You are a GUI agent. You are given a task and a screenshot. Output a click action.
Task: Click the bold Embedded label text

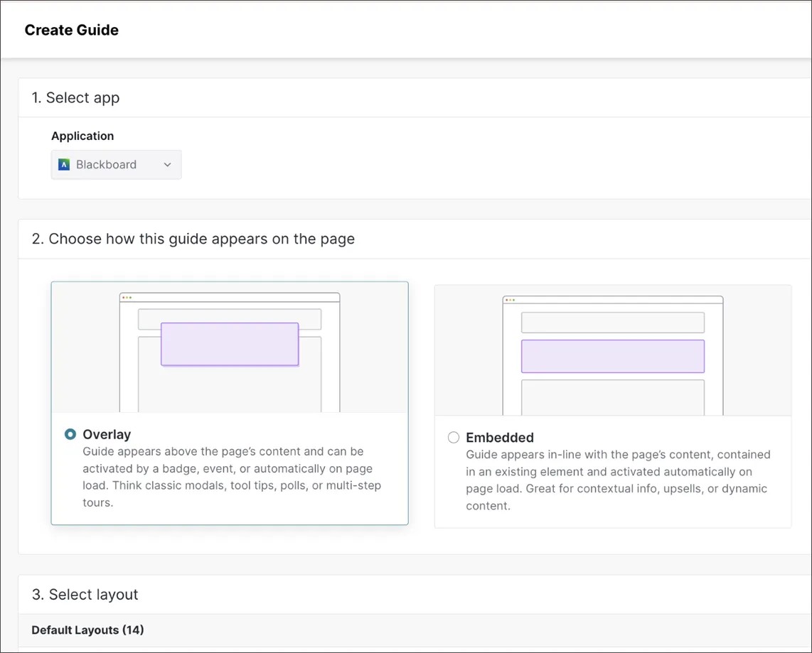click(x=500, y=437)
